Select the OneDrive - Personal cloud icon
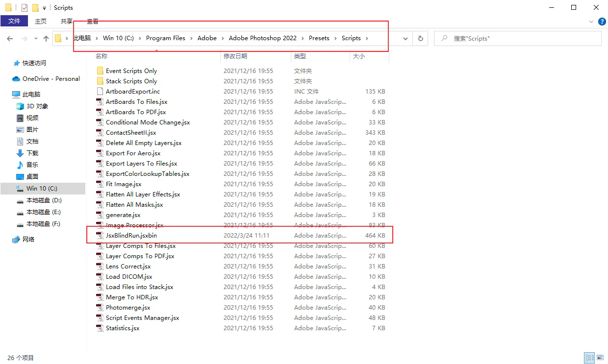608x364 pixels. (16, 79)
